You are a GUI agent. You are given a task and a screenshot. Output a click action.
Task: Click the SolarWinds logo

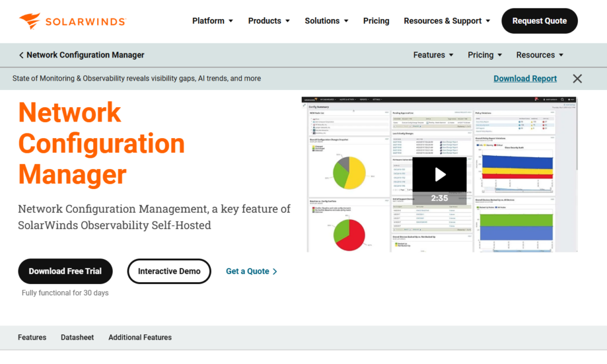72,21
